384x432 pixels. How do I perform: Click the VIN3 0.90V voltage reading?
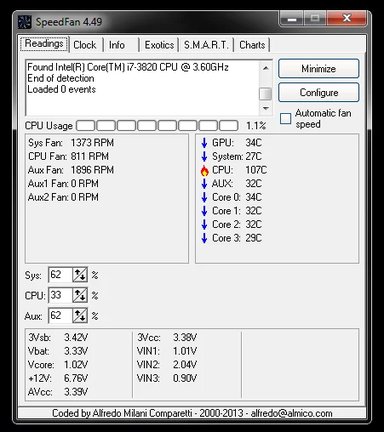pyautogui.click(x=167, y=379)
